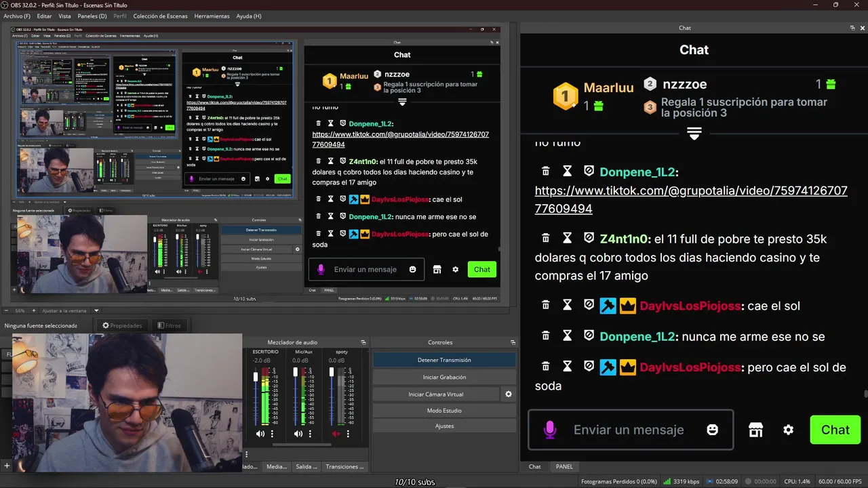The height and width of the screenshot is (488, 868).
Task: Open the three-dot menu below the mixer
Action: [x=247, y=455]
